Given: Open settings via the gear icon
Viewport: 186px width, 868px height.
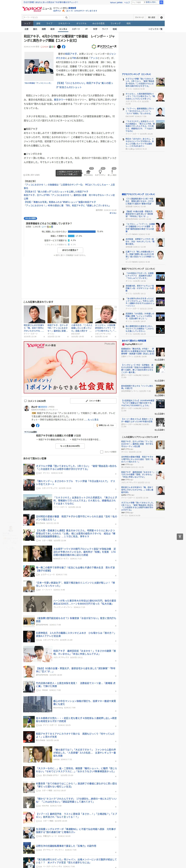Looking at the screenshot, I should point(161,18).
